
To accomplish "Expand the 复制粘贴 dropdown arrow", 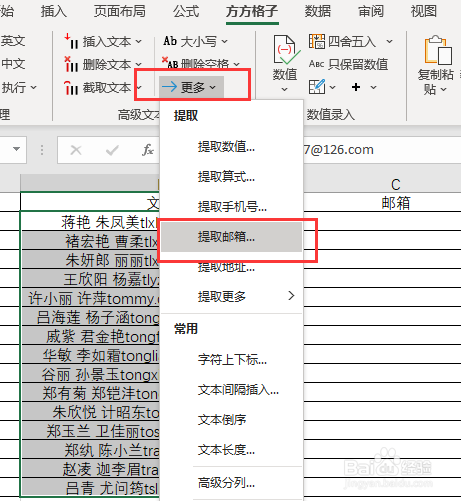I will point(443,89).
